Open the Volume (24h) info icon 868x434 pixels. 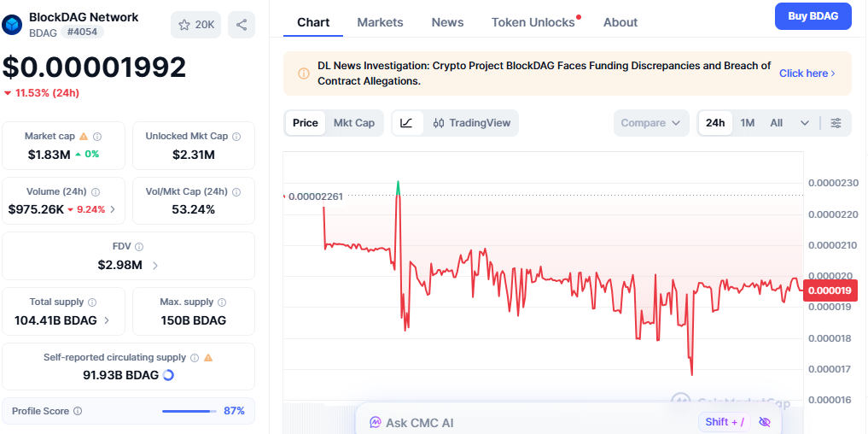tap(96, 191)
